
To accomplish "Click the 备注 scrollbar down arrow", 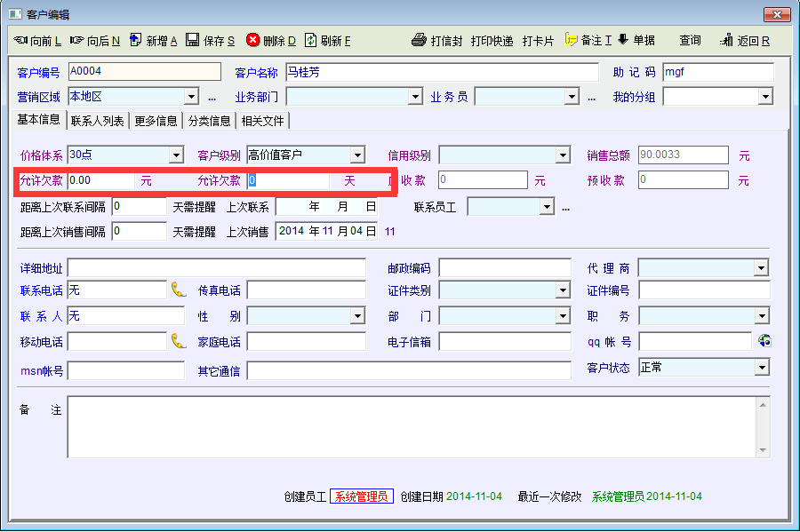I will click(762, 450).
